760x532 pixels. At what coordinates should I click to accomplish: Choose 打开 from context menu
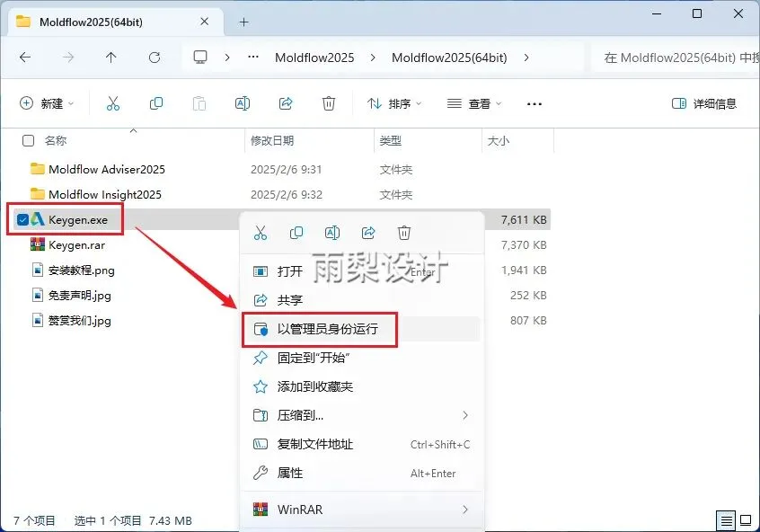pos(361,271)
